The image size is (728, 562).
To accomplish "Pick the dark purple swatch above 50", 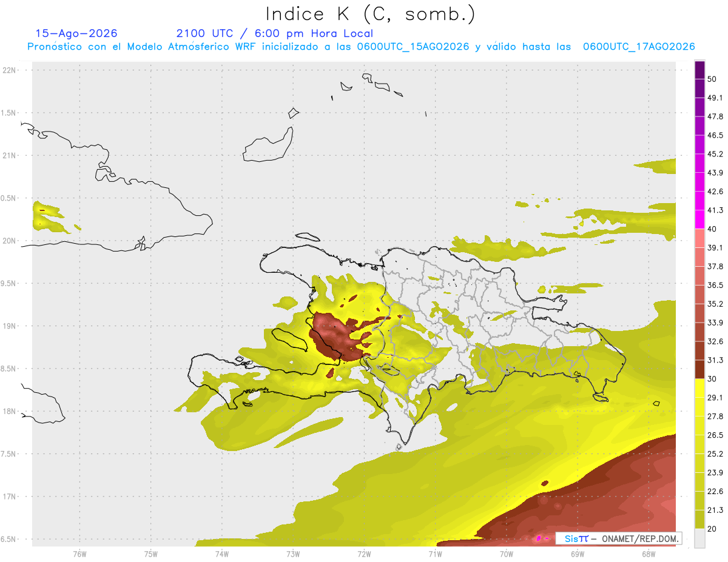I will 700,70.
